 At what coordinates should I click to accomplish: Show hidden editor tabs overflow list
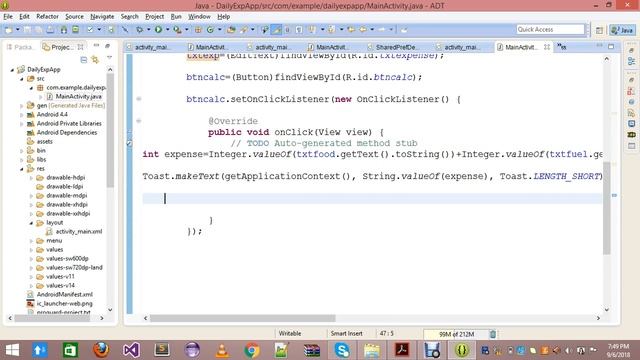tap(562, 47)
